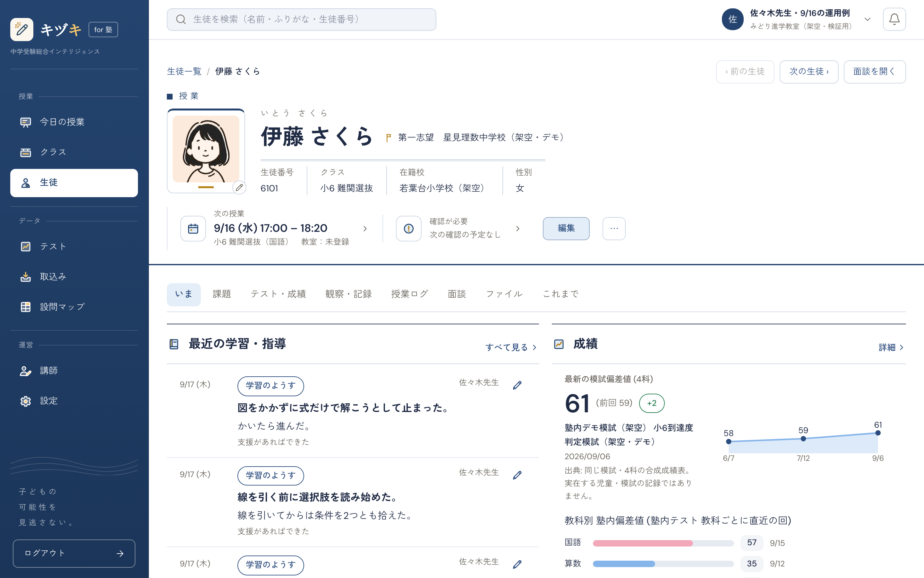Expand 次の確認の予定なし chevron
This screenshot has width=924, height=578.
pos(518,229)
